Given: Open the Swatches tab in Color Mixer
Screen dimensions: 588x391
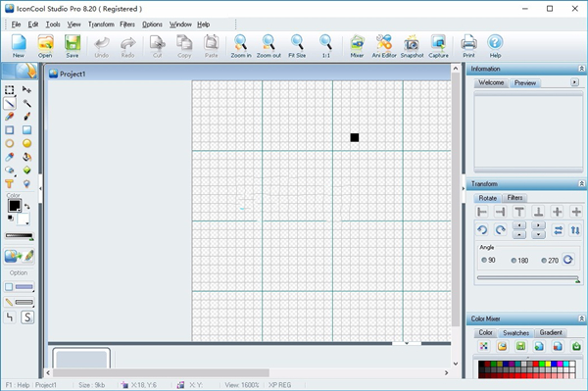Looking at the screenshot, I should point(516,333).
